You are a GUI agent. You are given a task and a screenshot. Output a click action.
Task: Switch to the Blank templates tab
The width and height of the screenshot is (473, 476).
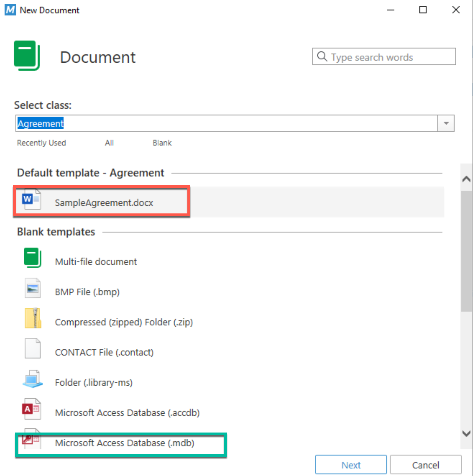point(162,143)
